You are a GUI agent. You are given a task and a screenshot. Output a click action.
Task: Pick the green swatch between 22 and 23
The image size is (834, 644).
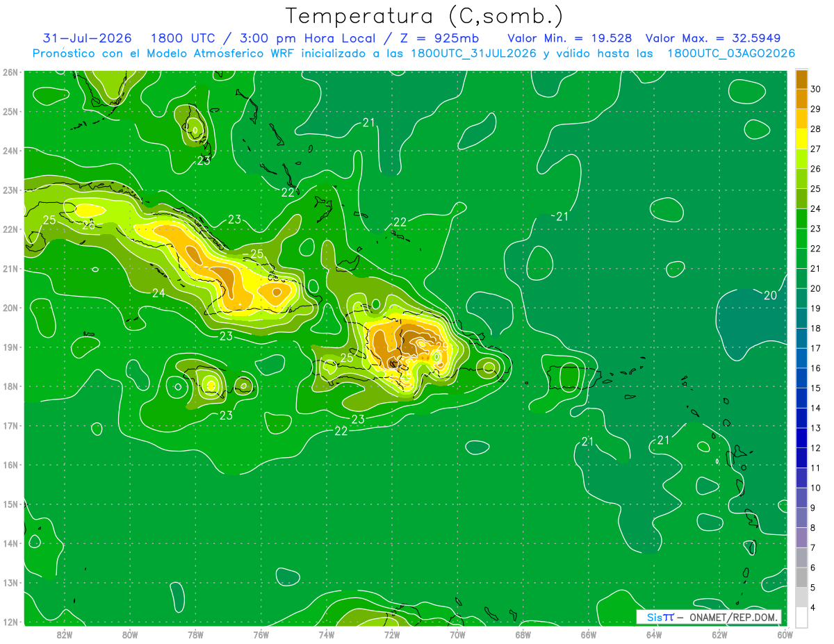tap(801, 239)
